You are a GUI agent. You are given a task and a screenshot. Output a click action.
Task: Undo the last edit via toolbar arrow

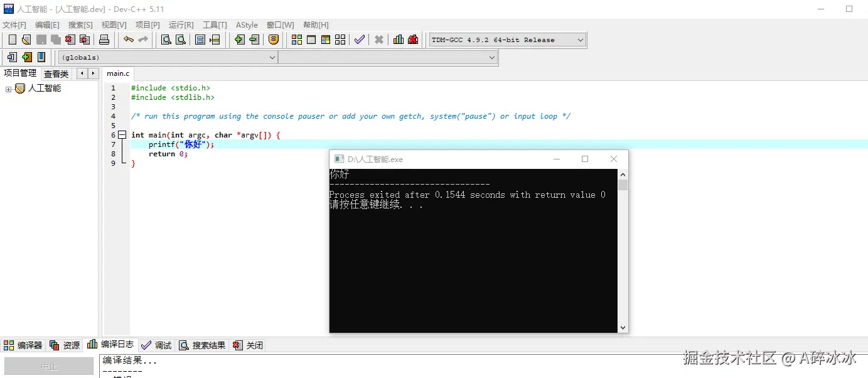(129, 40)
